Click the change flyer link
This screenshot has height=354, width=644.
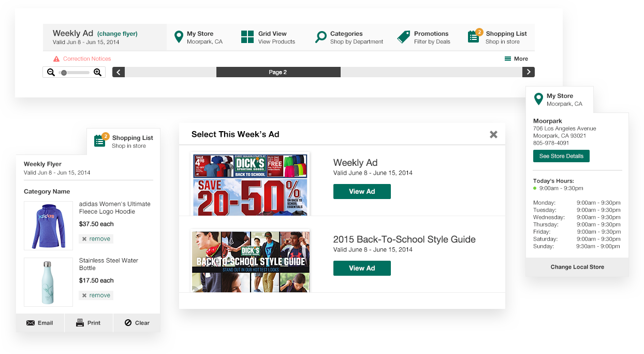tap(118, 34)
